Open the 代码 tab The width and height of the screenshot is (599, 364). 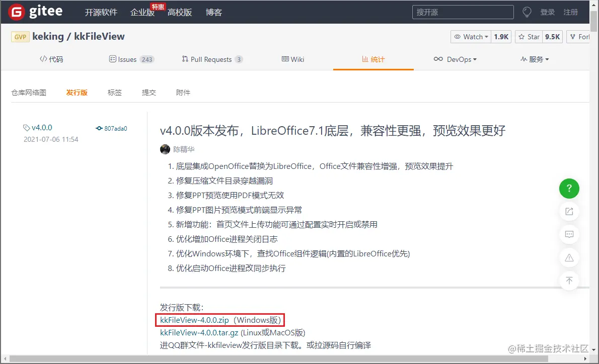tap(51, 59)
